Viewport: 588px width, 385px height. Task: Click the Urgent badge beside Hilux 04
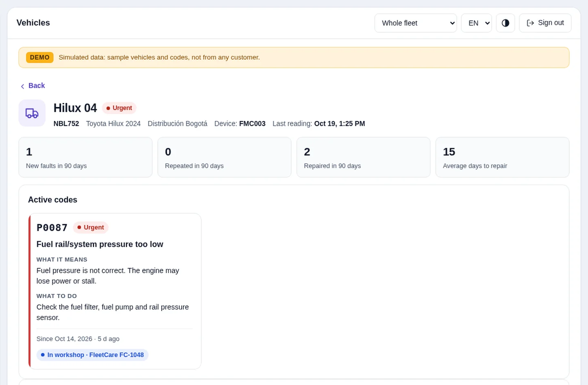119,108
